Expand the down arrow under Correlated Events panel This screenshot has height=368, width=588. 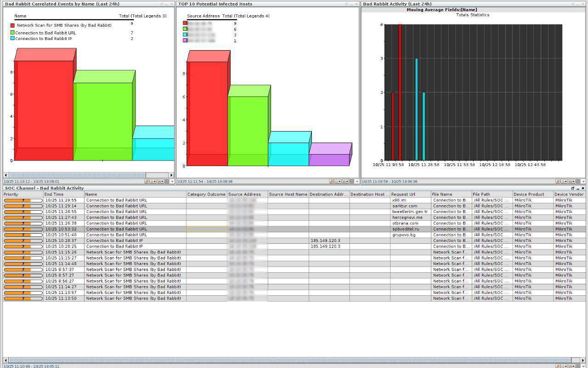172,181
